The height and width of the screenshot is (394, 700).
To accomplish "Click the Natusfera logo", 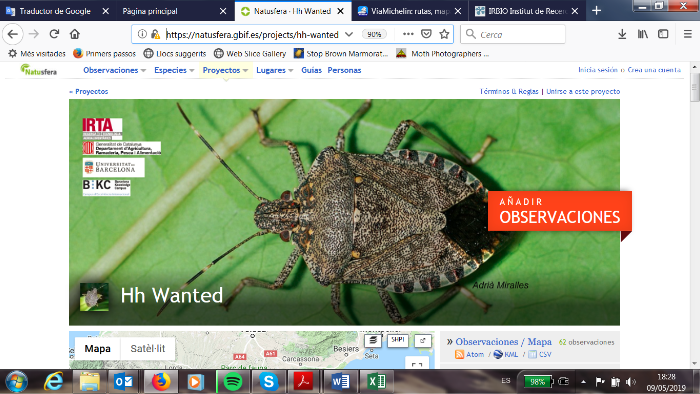I will [38, 70].
